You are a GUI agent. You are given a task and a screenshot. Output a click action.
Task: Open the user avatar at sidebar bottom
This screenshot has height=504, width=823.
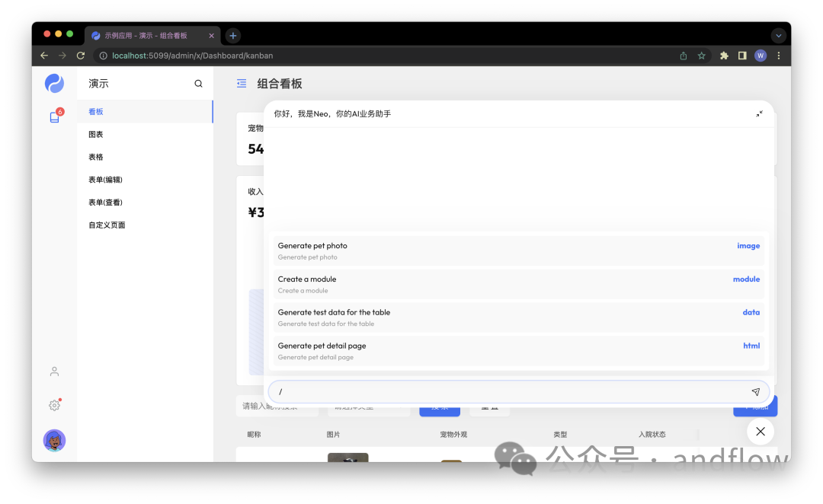pyautogui.click(x=54, y=440)
